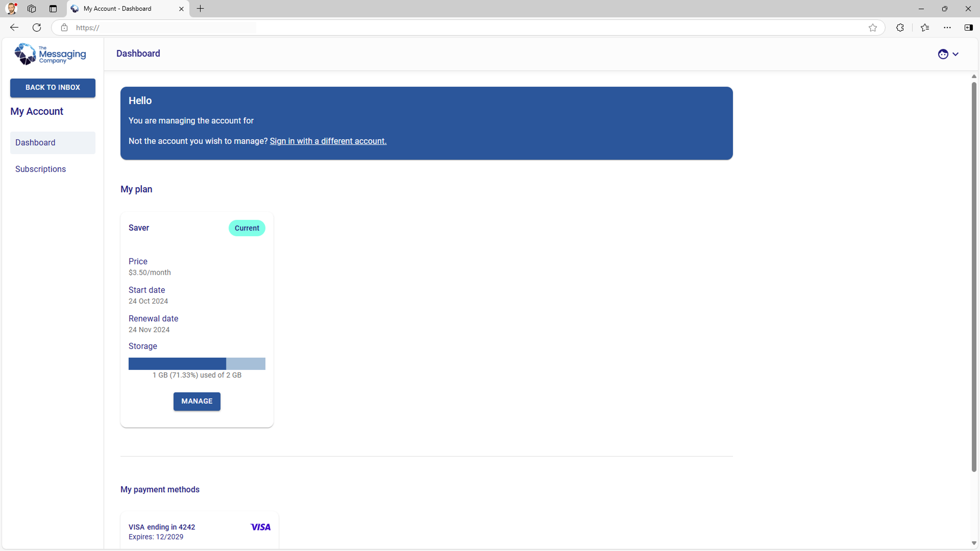Open the favorites list icon
Image resolution: width=980 pixels, height=551 pixels.
(x=925, y=27)
